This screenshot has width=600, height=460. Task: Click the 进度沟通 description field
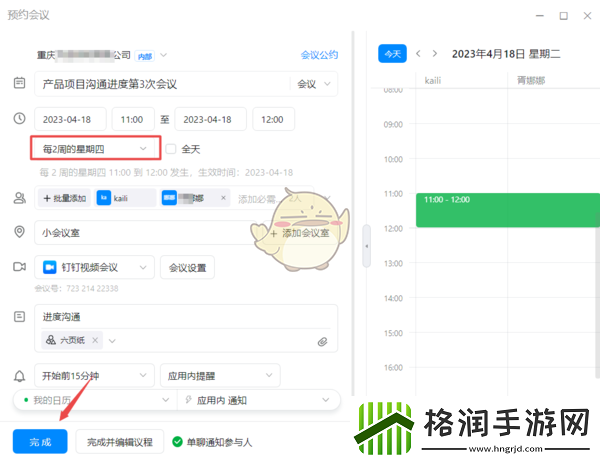[186, 316]
